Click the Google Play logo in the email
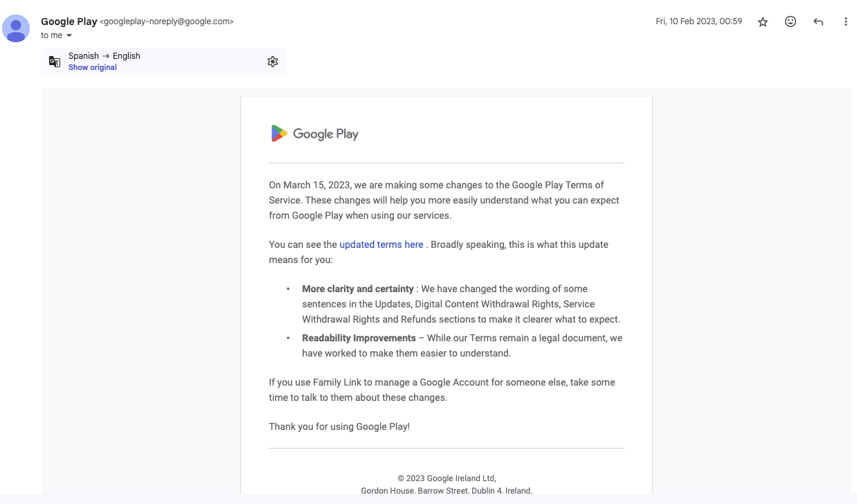 point(314,134)
